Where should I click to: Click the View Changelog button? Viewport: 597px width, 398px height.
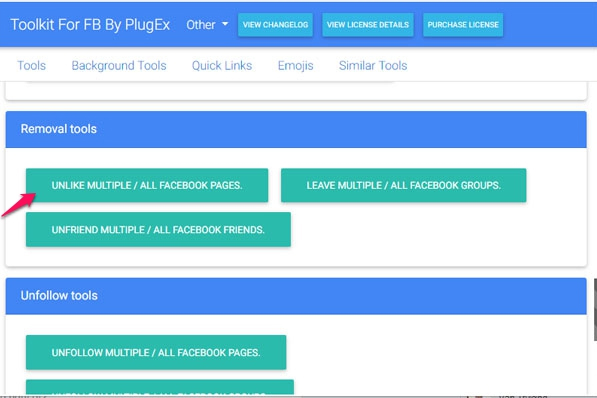tap(275, 25)
